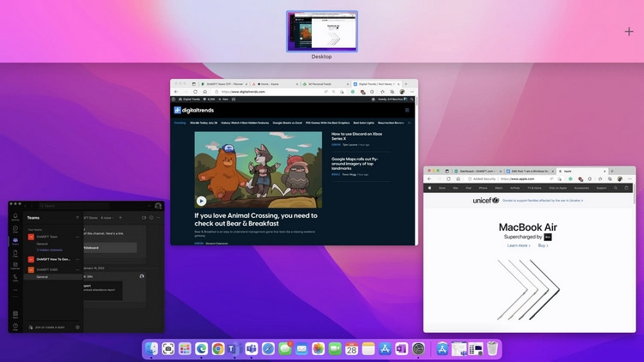Switch to Home - Asana tab

[275, 84]
